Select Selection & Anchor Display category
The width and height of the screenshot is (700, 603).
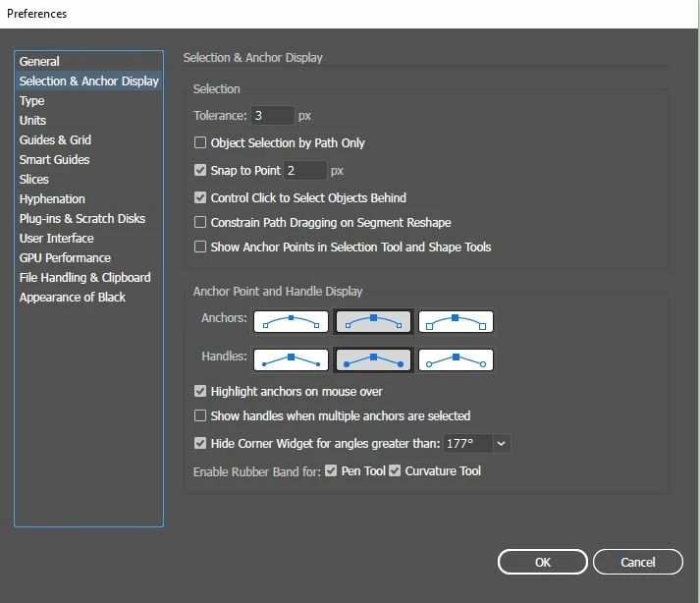pyautogui.click(x=88, y=81)
